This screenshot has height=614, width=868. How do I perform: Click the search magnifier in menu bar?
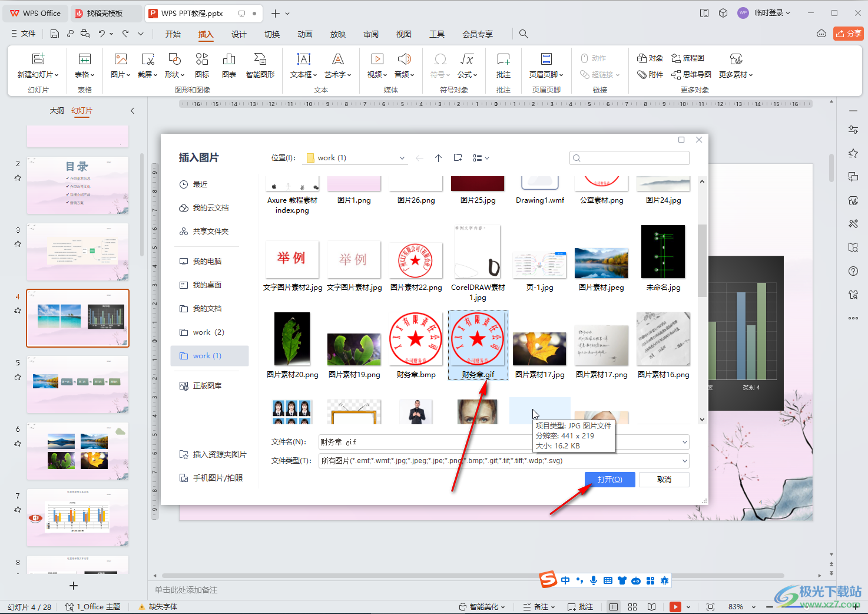point(524,34)
